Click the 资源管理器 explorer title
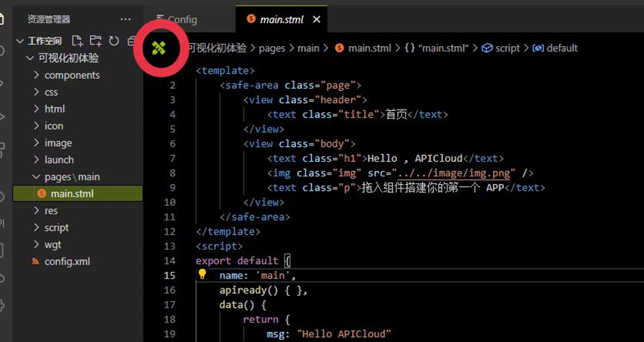The height and width of the screenshot is (342, 644). (x=48, y=19)
